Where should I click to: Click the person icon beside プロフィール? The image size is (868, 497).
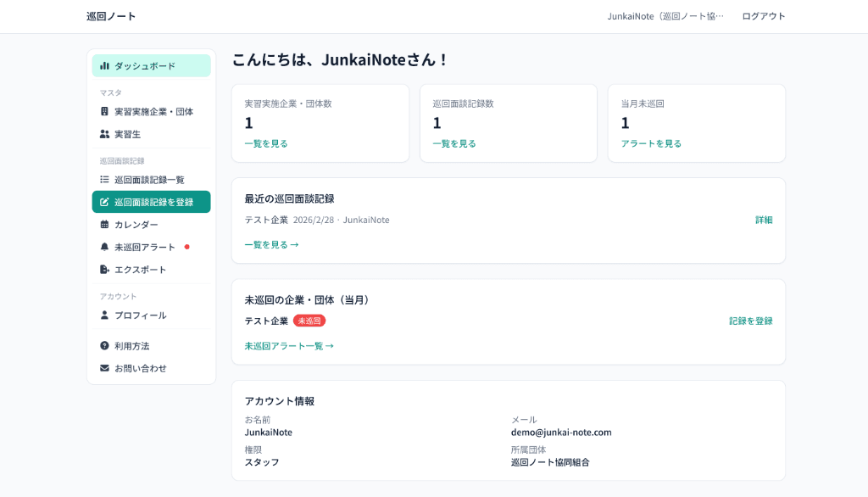tap(103, 315)
